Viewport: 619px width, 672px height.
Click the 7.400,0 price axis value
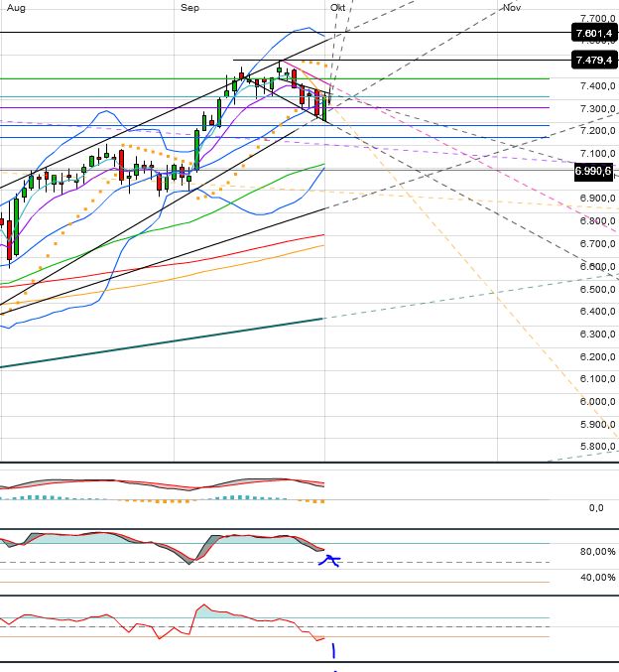(598, 86)
